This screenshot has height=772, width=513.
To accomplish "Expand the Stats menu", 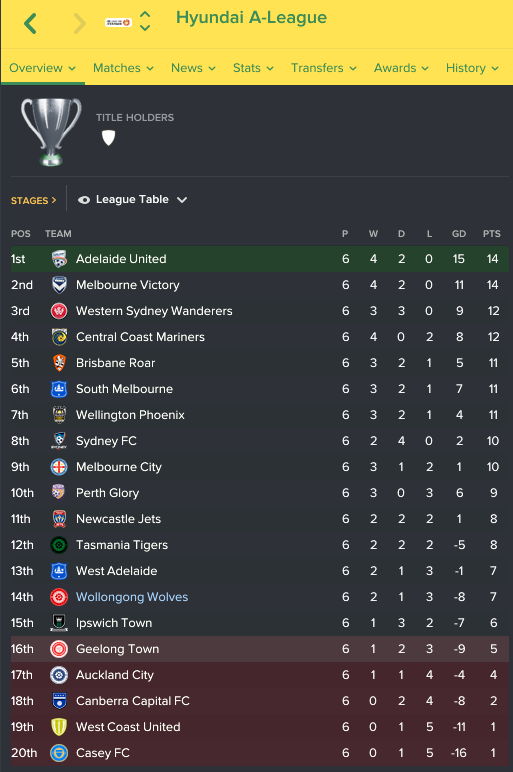I will (x=253, y=68).
